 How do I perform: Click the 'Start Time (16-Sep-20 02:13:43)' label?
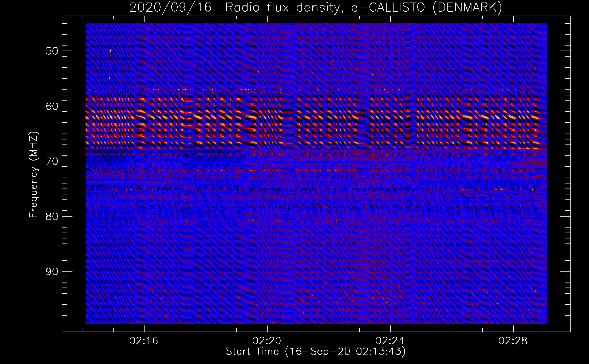pos(316,352)
